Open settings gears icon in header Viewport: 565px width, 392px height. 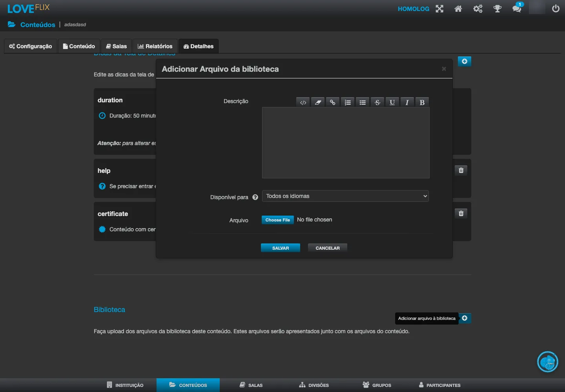478,9
